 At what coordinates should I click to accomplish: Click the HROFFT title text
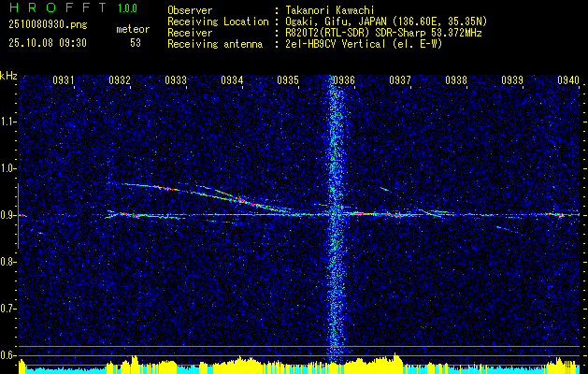(58, 7)
